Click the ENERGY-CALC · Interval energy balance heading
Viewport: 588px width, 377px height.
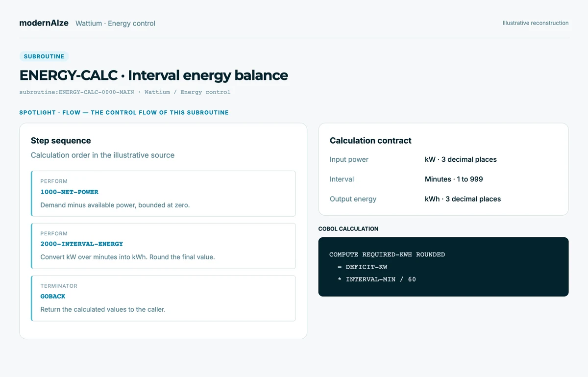click(153, 75)
